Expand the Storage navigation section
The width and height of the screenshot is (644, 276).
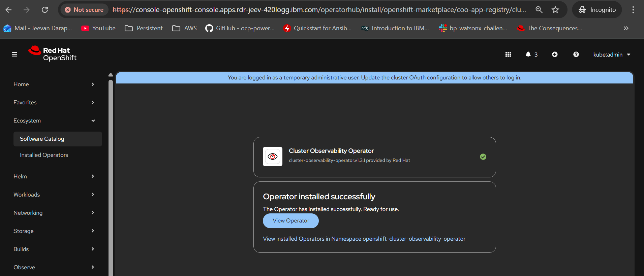click(x=54, y=231)
